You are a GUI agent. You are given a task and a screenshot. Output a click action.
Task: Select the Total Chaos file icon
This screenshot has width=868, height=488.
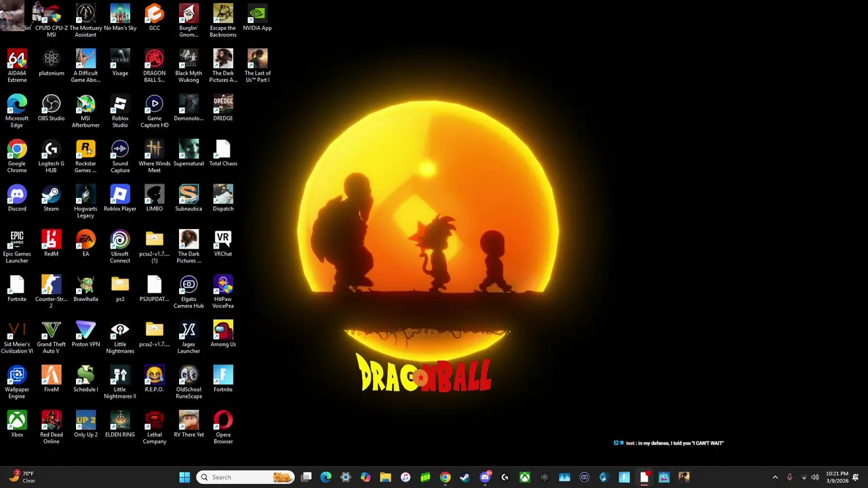(x=223, y=153)
